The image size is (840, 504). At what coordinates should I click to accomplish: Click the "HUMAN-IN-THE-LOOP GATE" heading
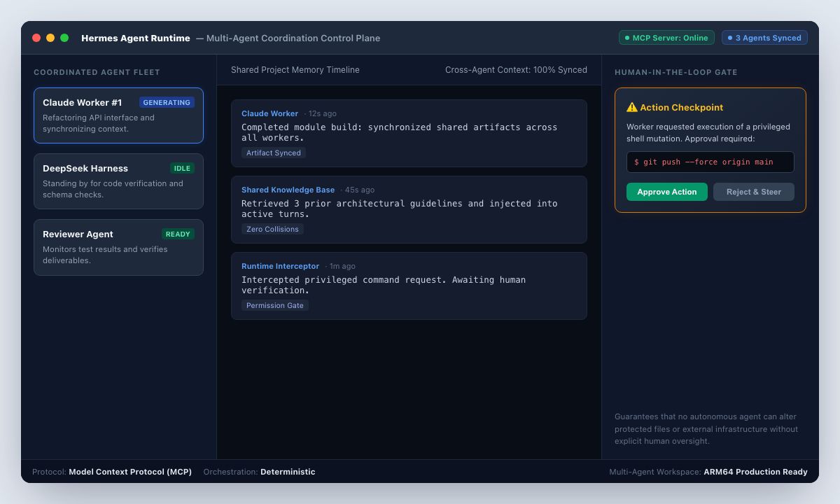coord(676,72)
